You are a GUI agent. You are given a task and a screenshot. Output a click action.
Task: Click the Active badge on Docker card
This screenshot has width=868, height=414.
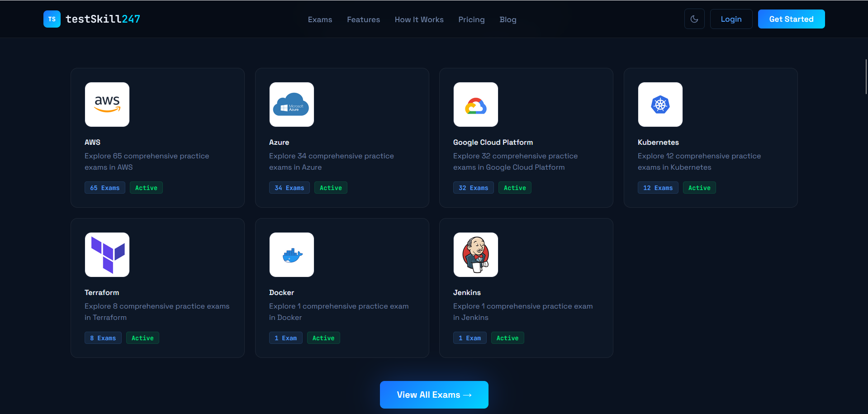point(323,338)
